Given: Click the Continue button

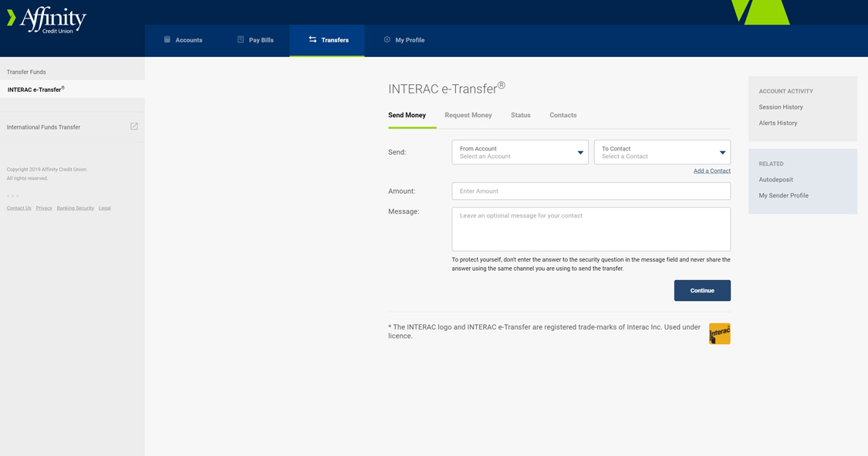Looking at the screenshot, I should pyautogui.click(x=702, y=291).
